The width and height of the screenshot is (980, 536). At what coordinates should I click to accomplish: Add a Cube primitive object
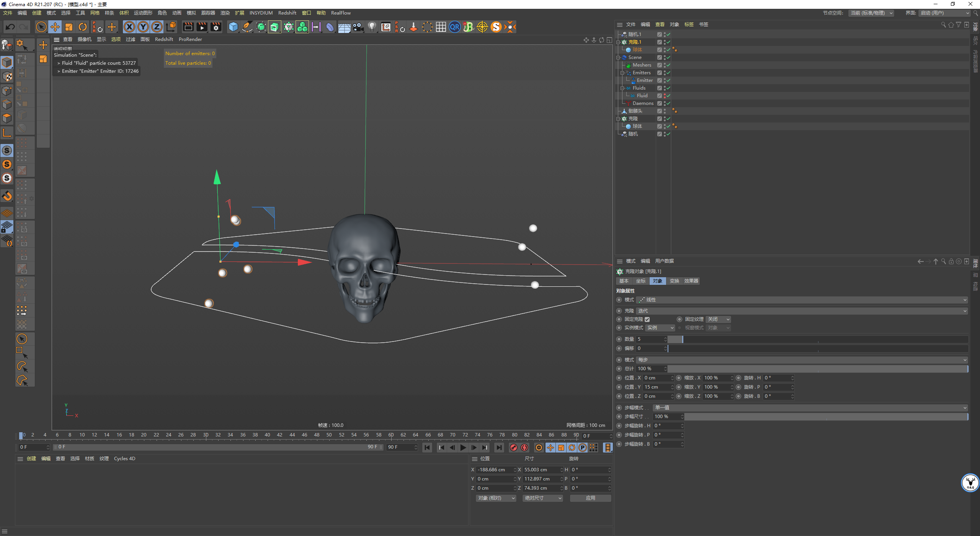click(x=233, y=27)
